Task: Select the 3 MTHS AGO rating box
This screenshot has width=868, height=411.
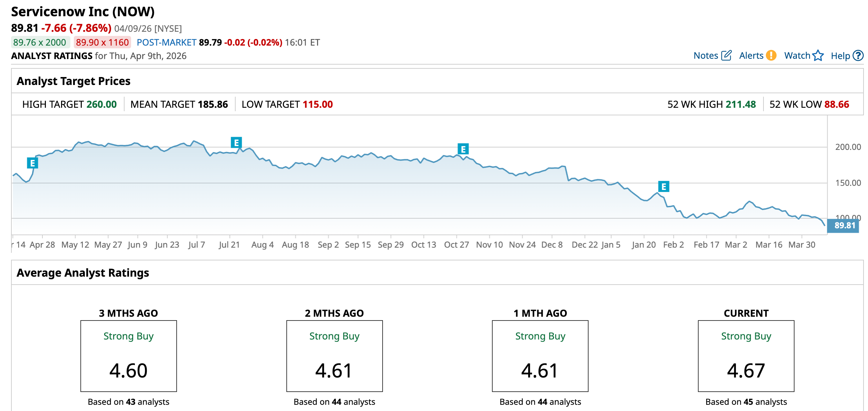Action: 128,356
